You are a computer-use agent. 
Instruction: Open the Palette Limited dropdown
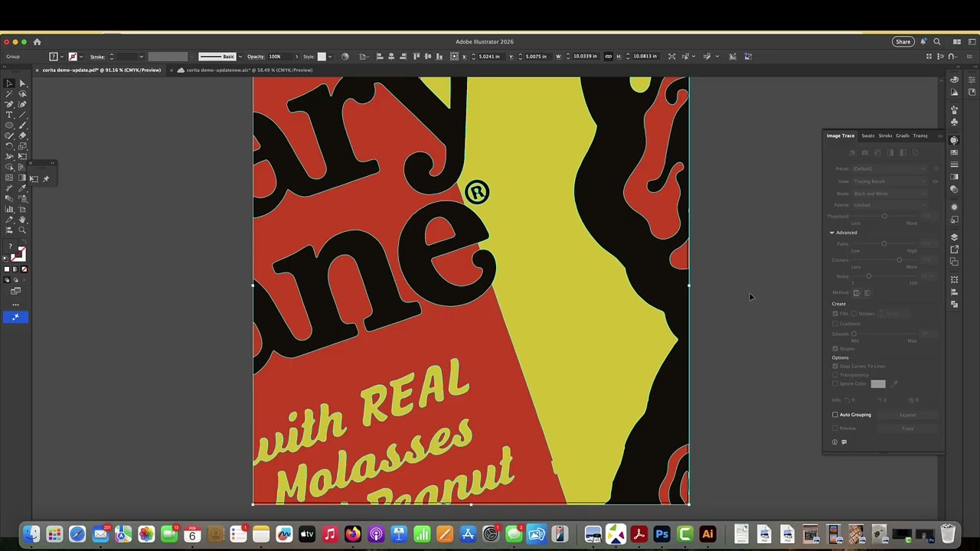[890, 205]
